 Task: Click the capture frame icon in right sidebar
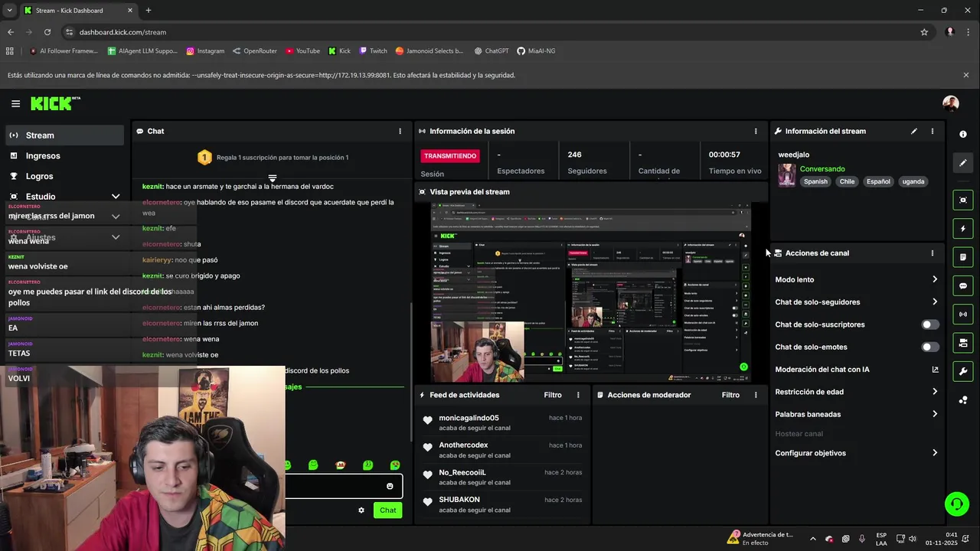963,200
